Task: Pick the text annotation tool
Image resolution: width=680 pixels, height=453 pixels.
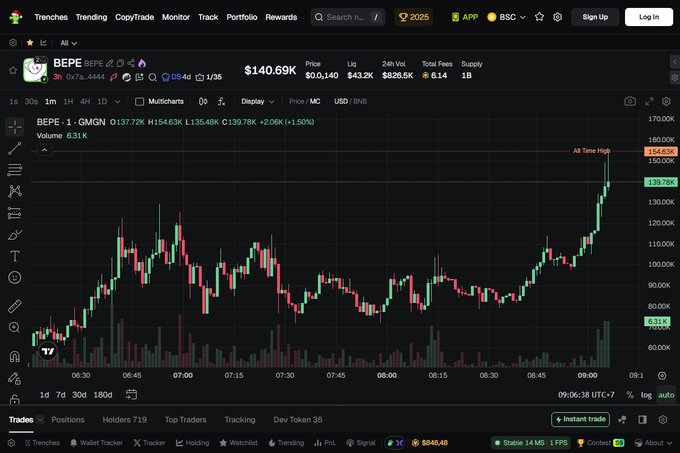Action: [x=15, y=255]
